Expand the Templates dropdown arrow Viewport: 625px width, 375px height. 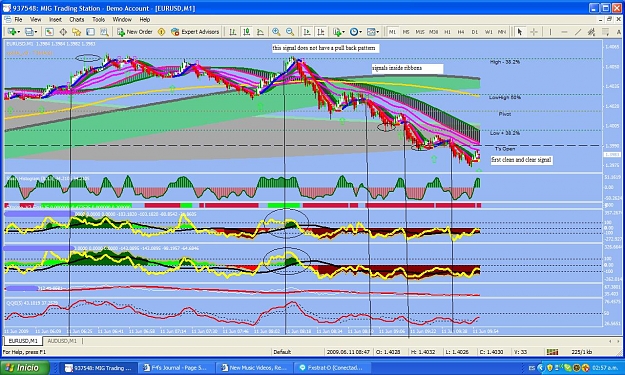coord(378,32)
